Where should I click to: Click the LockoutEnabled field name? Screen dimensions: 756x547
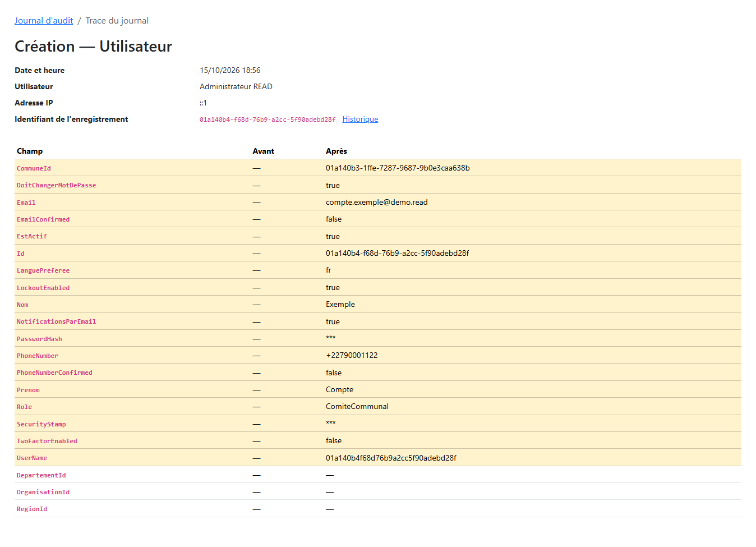click(43, 288)
